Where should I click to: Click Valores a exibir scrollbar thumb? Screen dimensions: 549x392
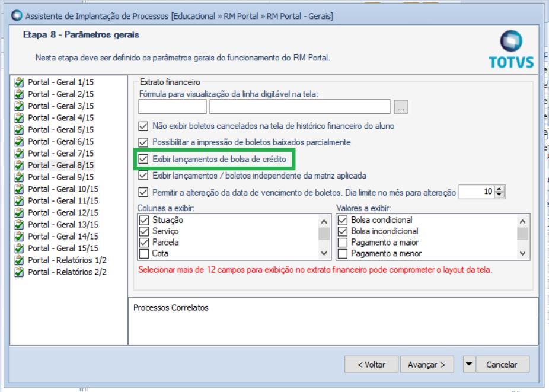coord(522,234)
